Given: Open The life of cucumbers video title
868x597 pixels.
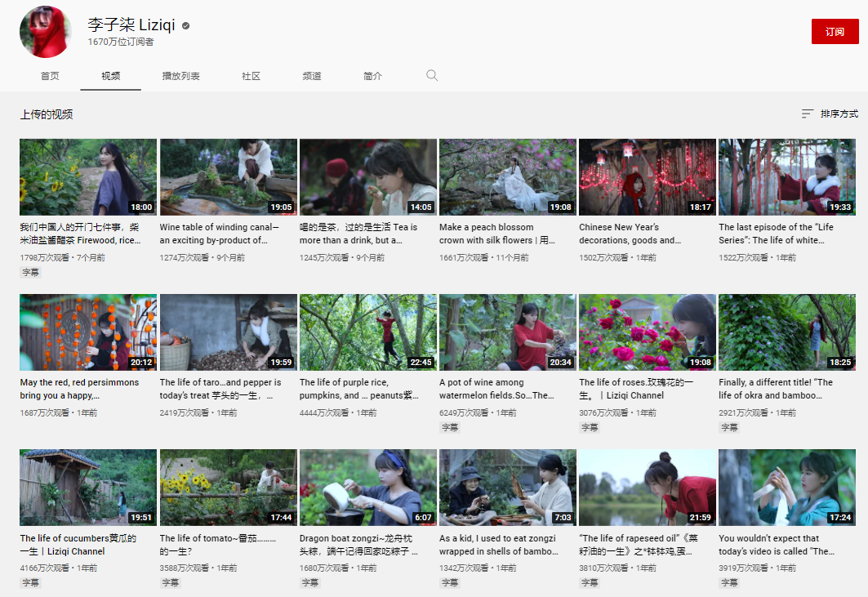Looking at the screenshot, I should pyautogui.click(x=78, y=545).
